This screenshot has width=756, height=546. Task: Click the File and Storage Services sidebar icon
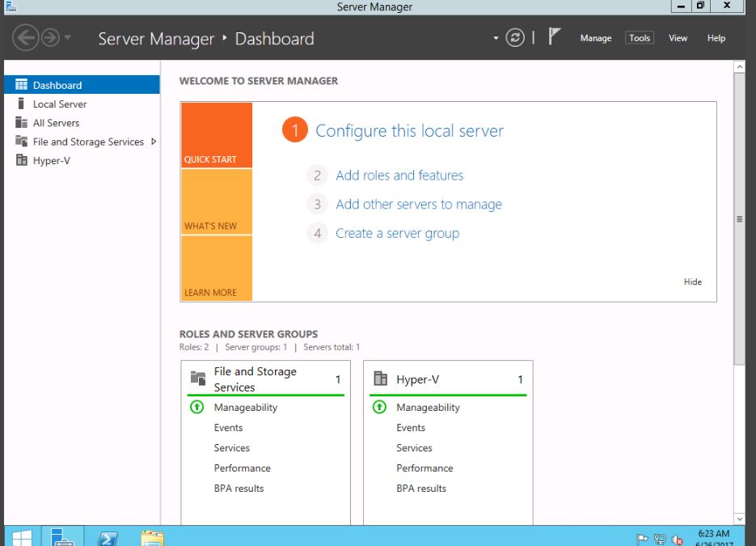pyautogui.click(x=21, y=141)
